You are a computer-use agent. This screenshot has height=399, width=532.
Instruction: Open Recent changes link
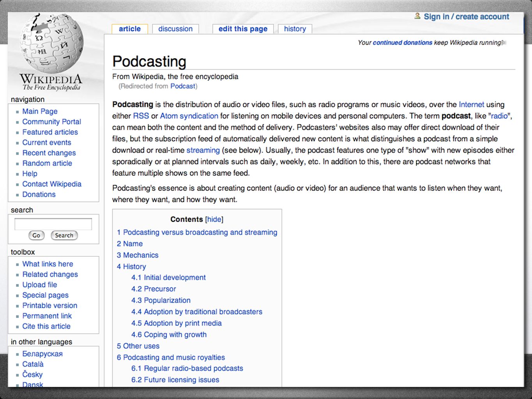tap(49, 153)
